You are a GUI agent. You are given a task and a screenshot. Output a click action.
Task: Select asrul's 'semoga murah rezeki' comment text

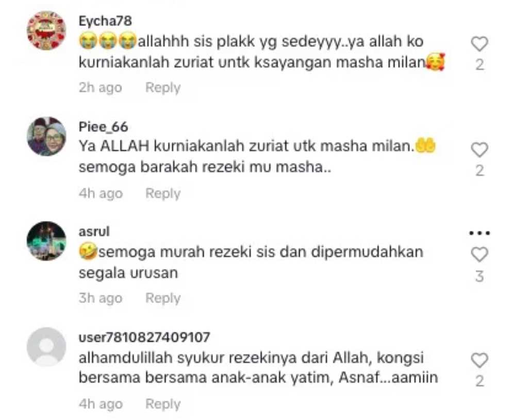tap(251, 262)
